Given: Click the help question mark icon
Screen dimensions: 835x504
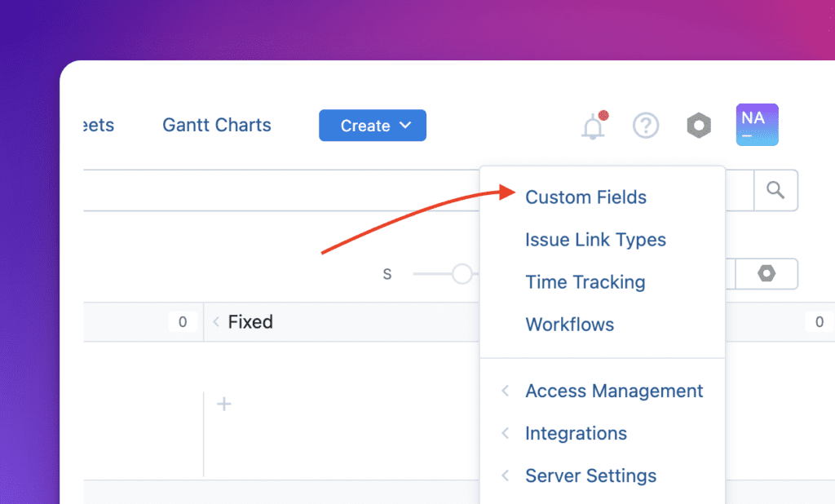Looking at the screenshot, I should pyautogui.click(x=646, y=126).
